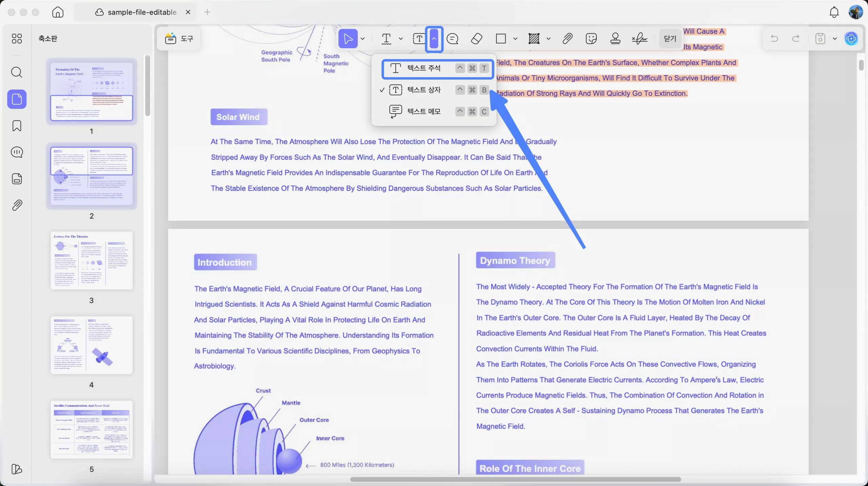Click the Introduction heading
868x486 pixels.
(225, 262)
